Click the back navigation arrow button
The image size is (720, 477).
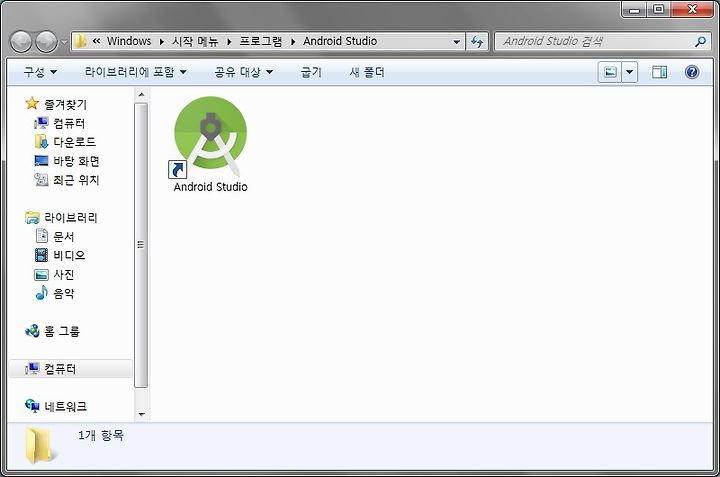point(21,42)
